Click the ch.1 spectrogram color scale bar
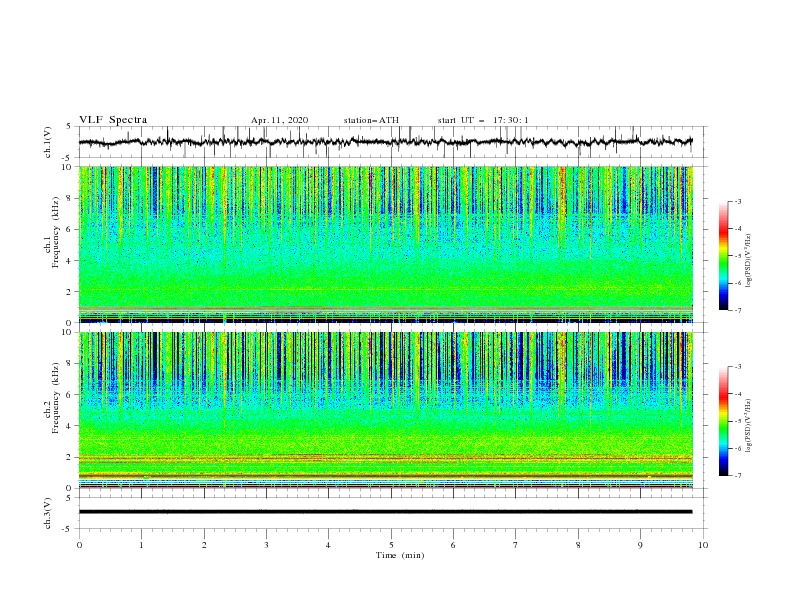 (723, 256)
